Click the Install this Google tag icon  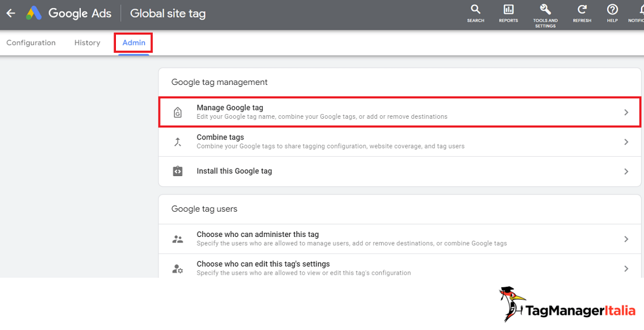(x=177, y=171)
